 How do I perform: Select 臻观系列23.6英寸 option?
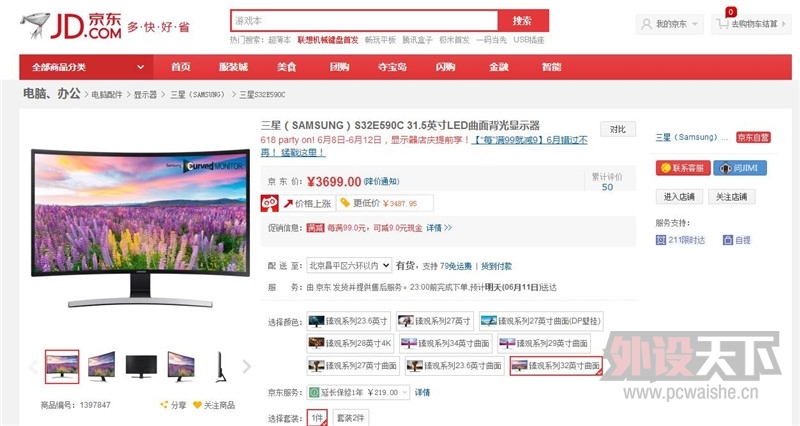point(348,321)
